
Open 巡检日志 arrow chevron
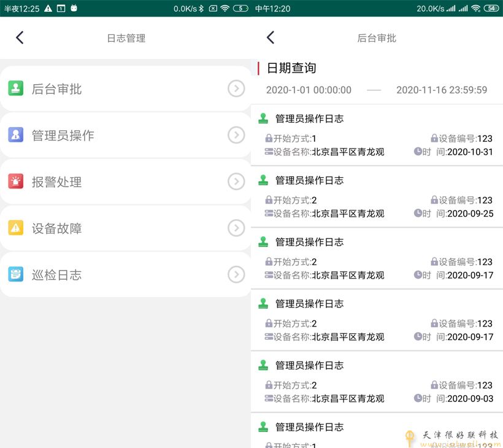[x=236, y=274]
